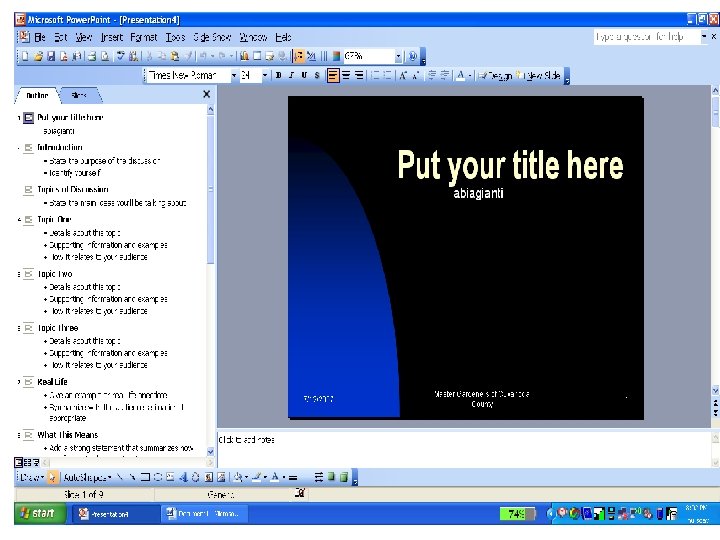Switch to the Outline tab

click(37, 96)
